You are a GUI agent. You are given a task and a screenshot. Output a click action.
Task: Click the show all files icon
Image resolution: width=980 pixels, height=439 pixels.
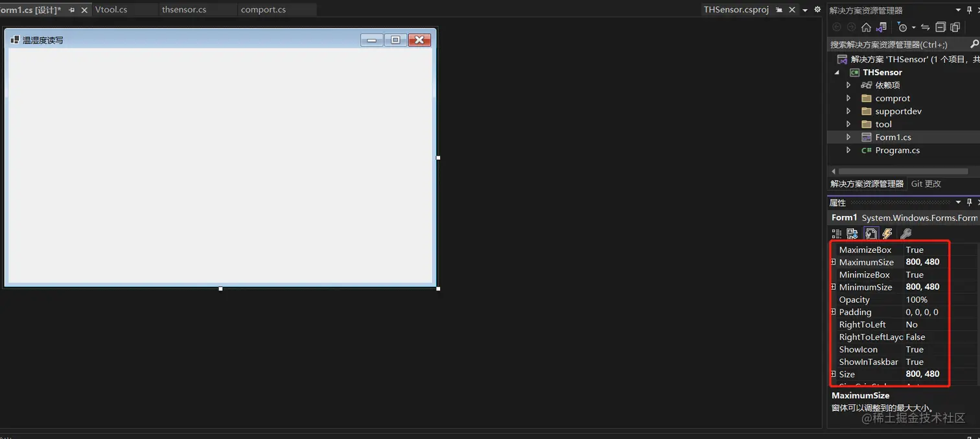point(955,27)
